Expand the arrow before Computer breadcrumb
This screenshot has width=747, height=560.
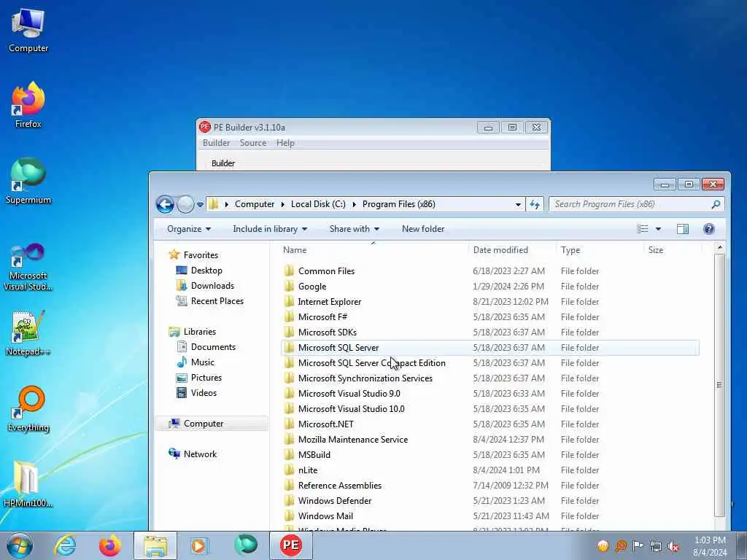227,204
